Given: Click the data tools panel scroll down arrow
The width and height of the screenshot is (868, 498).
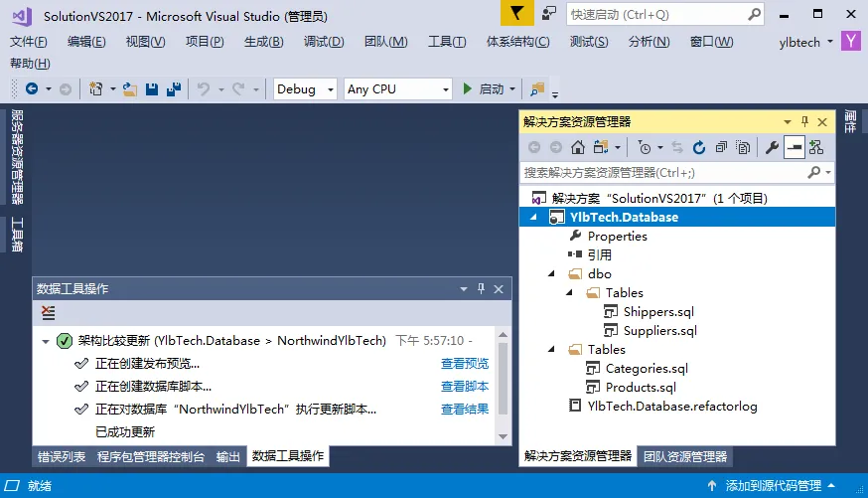Looking at the screenshot, I should 503,436.
